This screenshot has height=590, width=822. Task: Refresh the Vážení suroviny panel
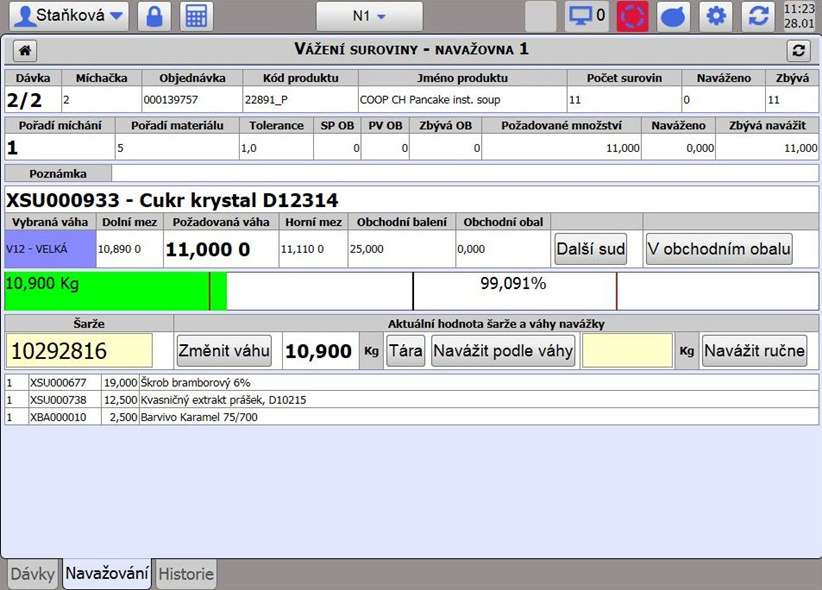click(x=798, y=50)
